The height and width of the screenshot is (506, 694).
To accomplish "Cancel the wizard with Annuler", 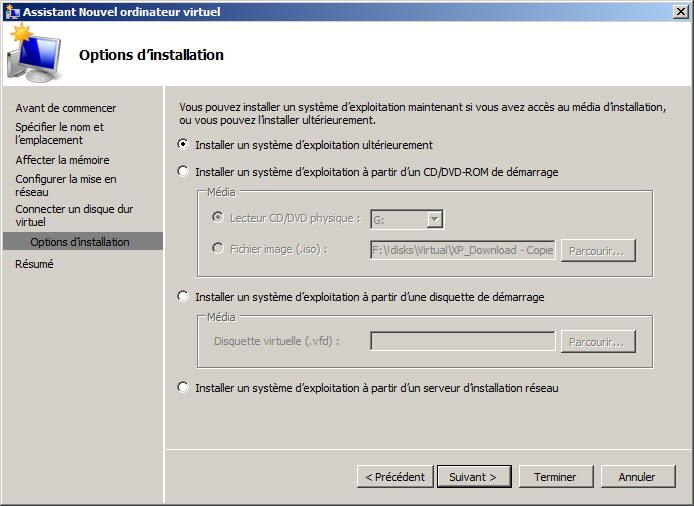I will pyautogui.click(x=638, y=477).
